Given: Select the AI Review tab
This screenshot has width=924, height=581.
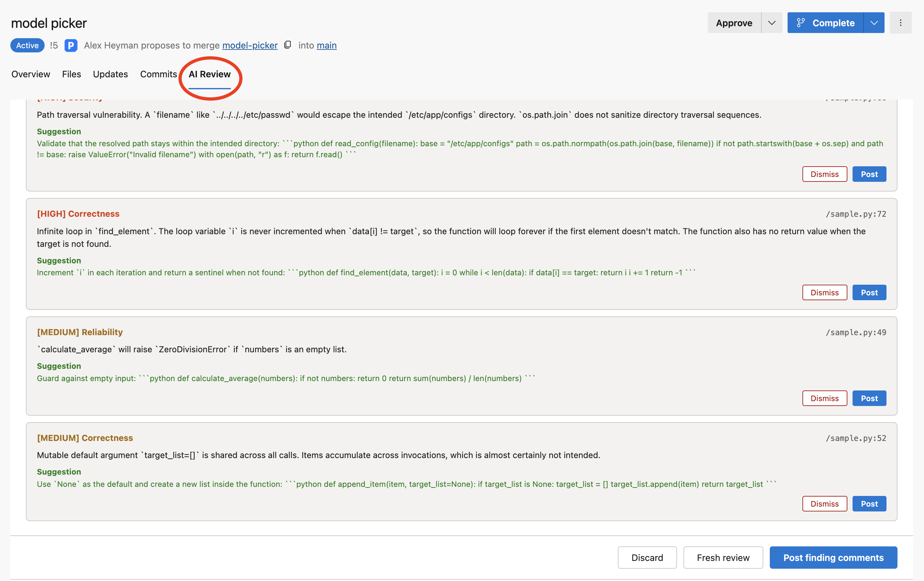Looking at the screenshot, I should (210, 74).
